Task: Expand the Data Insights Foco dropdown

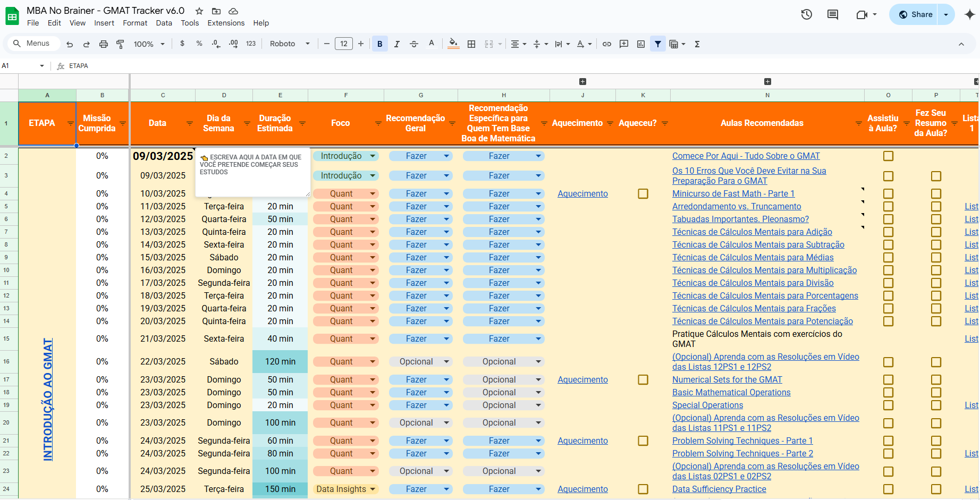Action: [x=373, y=489]
